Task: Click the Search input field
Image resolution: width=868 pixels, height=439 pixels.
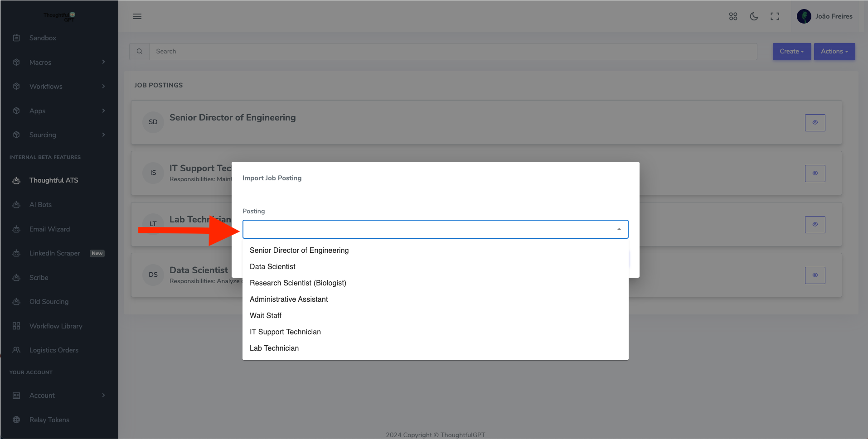Action: point(452,52)
